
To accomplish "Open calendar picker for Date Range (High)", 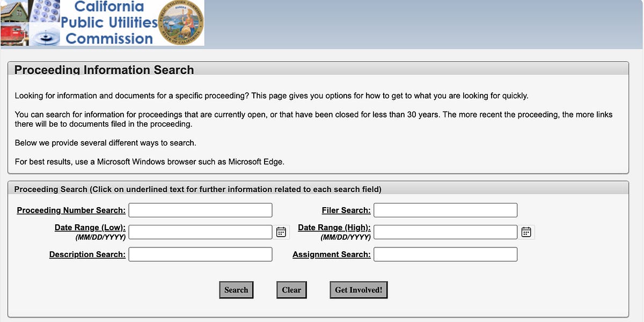I will [x=526, y=232].
